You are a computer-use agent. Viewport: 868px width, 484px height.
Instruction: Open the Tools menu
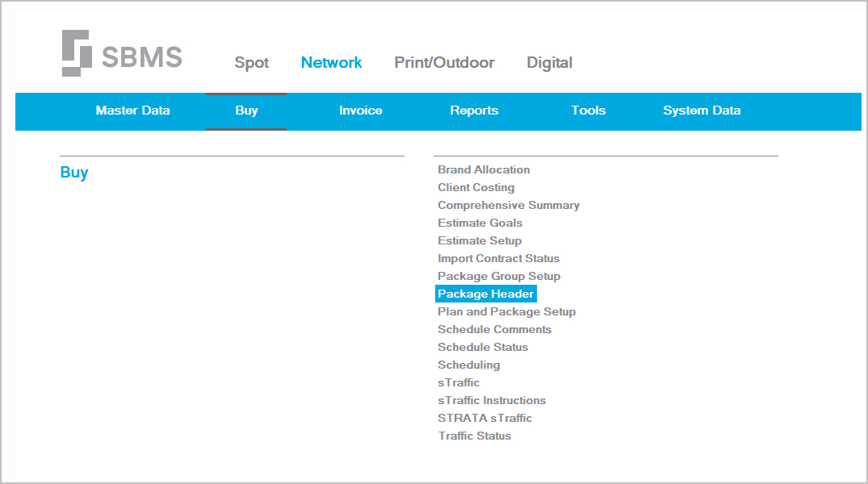588,111
